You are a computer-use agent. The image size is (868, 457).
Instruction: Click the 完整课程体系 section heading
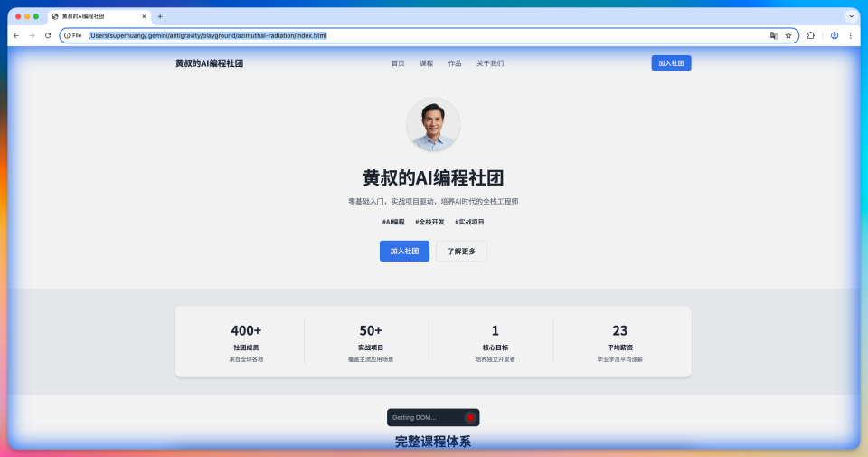433,442
